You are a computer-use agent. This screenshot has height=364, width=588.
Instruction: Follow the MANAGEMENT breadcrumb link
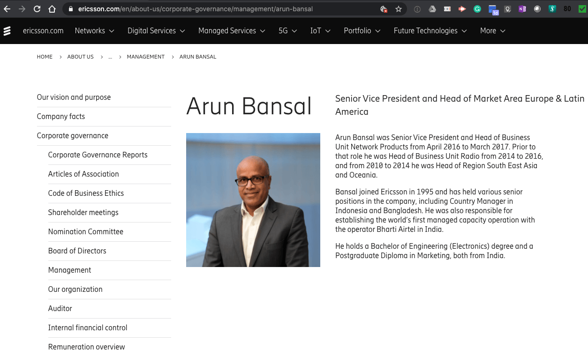(x=146, y=57)
